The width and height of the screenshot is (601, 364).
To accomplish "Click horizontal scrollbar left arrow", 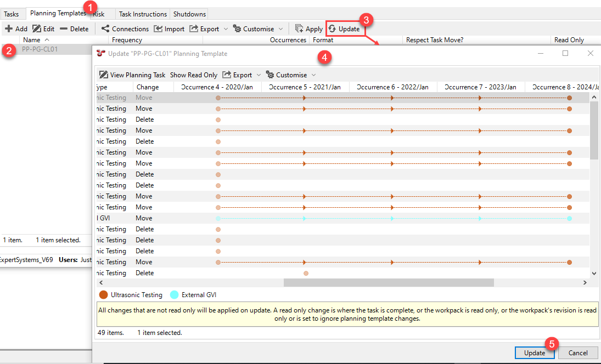I will coord(101,282).
